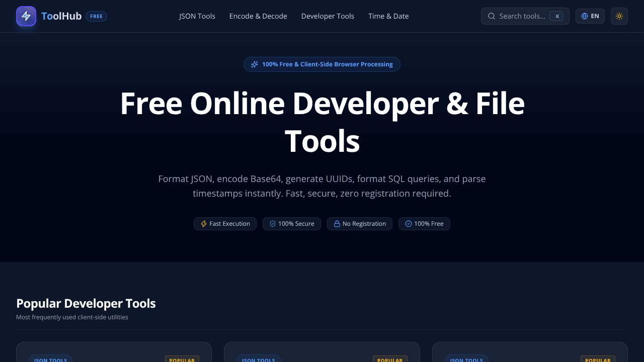The image size is (644, 362).
Task: Click the No Registration badge label
Action: (364, 224)
